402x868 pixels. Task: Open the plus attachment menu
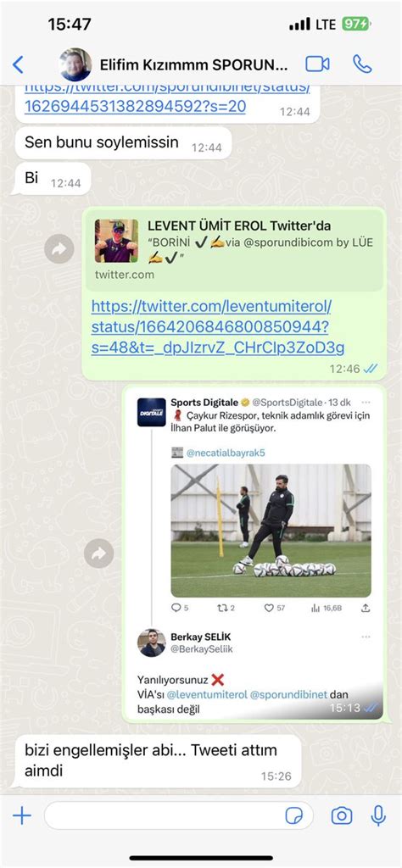[x=21, y=815]
